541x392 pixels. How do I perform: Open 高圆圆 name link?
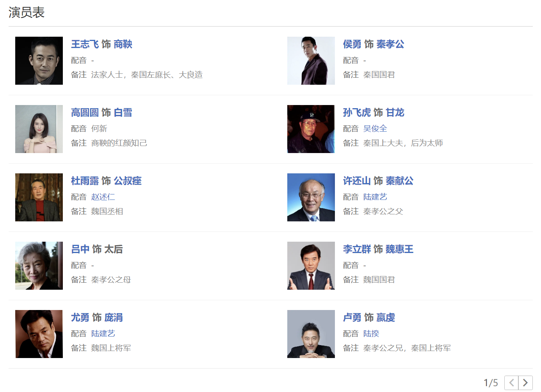tap(85, 113)
